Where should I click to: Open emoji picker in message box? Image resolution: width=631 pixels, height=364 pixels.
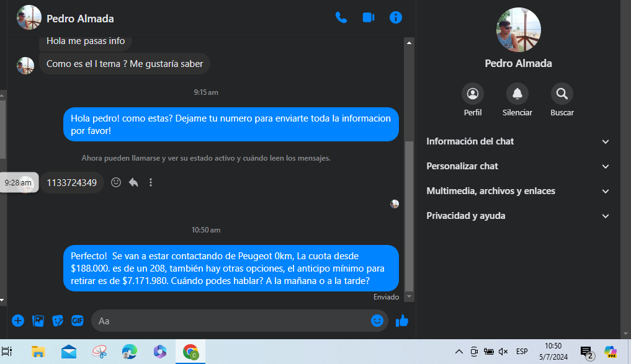pyautogui.click(x=377, y=321)
